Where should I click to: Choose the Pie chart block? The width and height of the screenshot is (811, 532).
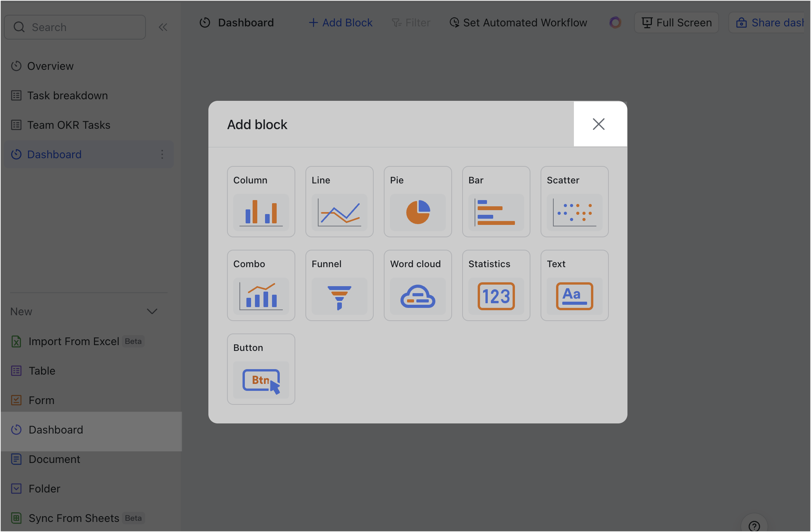tap(418, 202)
